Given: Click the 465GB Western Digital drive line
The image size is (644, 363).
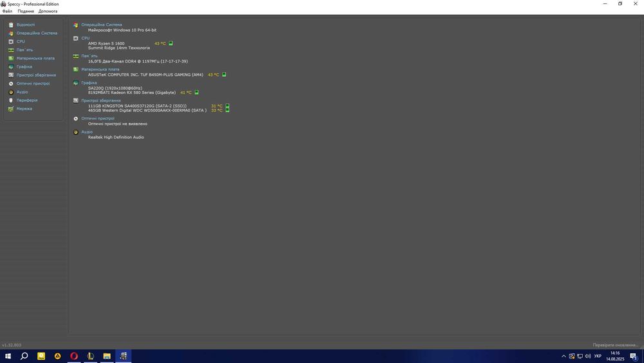Looking at the screenshot, I should click(147, 110).
